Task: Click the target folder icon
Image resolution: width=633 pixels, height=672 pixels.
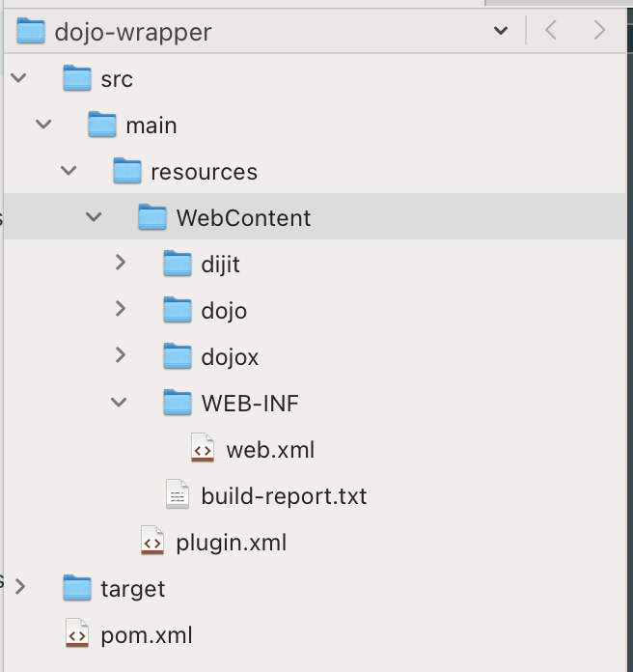Action: pos(77,589)
